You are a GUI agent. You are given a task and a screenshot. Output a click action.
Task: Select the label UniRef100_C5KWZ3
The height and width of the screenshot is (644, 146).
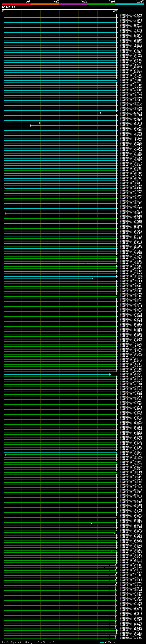[131, 631]
